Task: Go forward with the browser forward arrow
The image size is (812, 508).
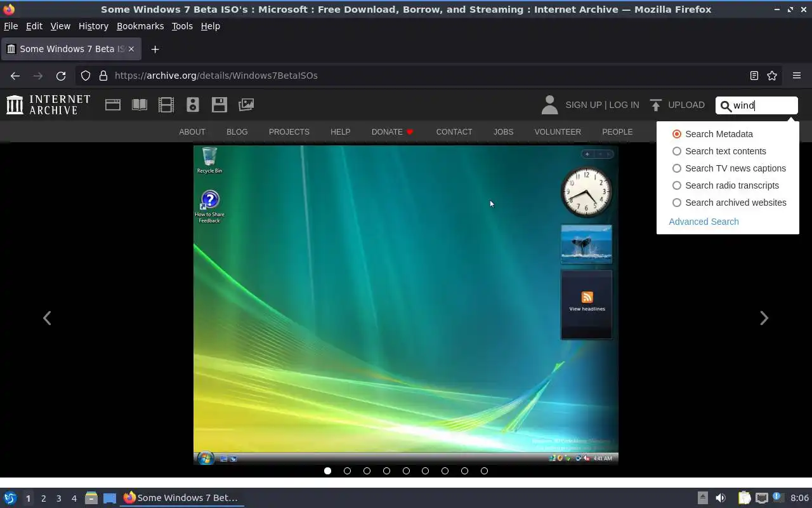Action: (x=38, y=76)
